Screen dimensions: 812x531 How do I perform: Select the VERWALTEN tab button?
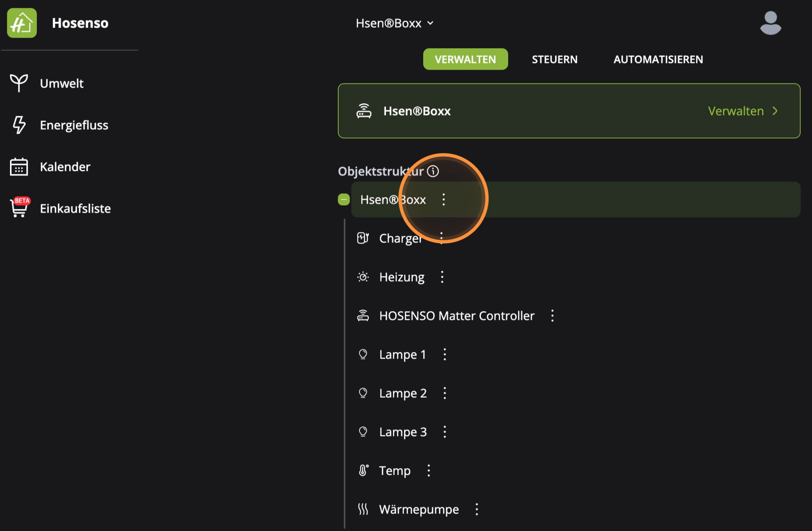click(465, 59)
